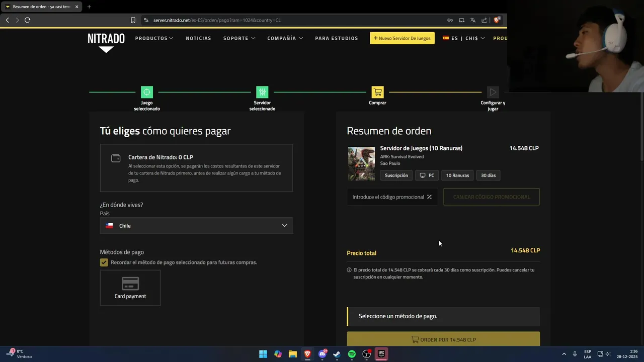This screenshot has height=362, width=644.
Task: Bookmark this page via the bookmark icon
Action: point(133,20)
